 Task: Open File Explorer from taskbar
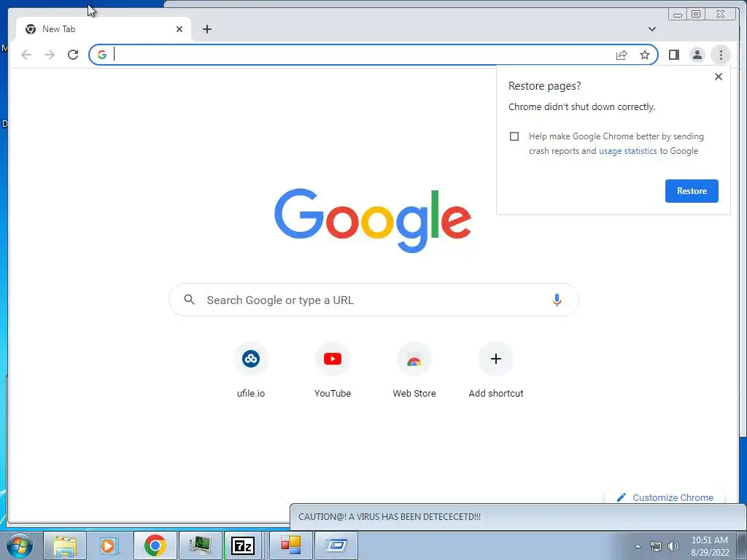click(65, 545)
